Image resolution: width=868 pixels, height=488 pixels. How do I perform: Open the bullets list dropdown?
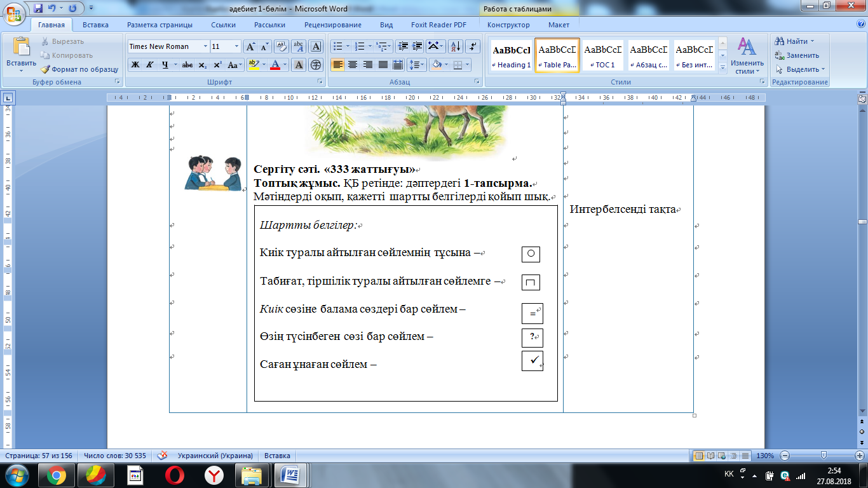tap(347, 46)
